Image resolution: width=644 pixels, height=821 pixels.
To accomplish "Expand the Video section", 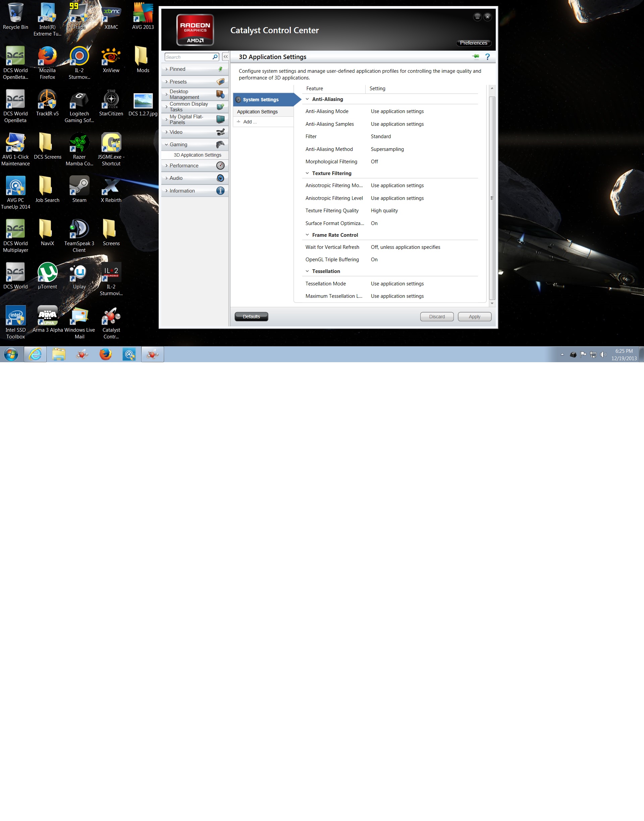I will pos(167,132).
